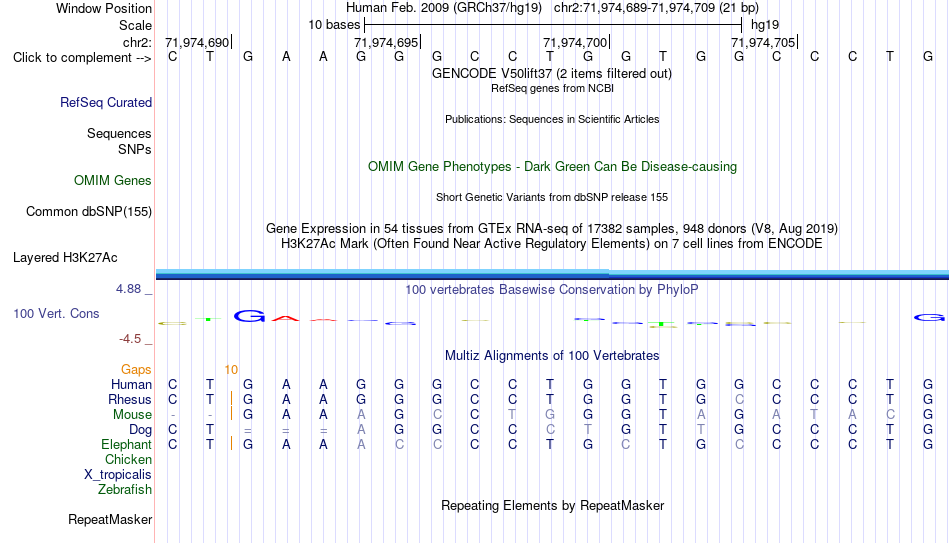The width and height of the screenshot is (950, 543).
Task: Click the Layered H3K27Ac track label
Action: click(65, 258)
